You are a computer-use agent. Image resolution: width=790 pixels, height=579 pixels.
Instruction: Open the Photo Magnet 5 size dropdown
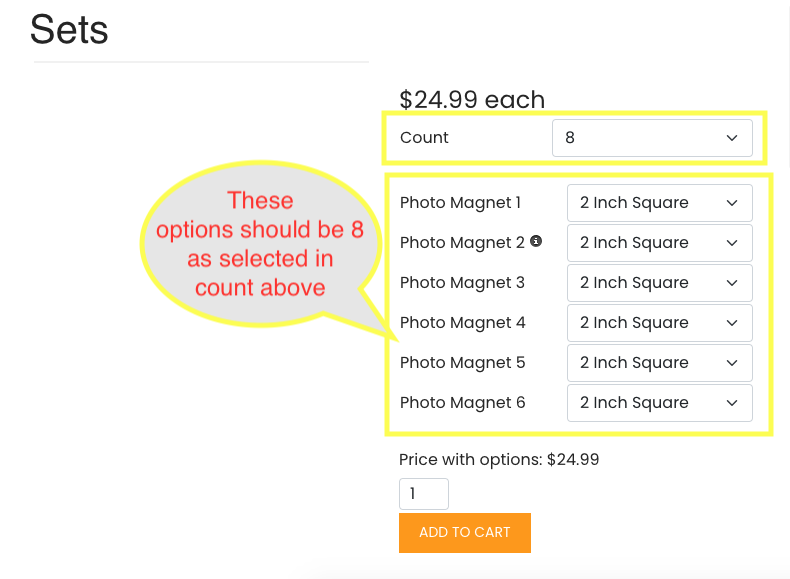660,363
